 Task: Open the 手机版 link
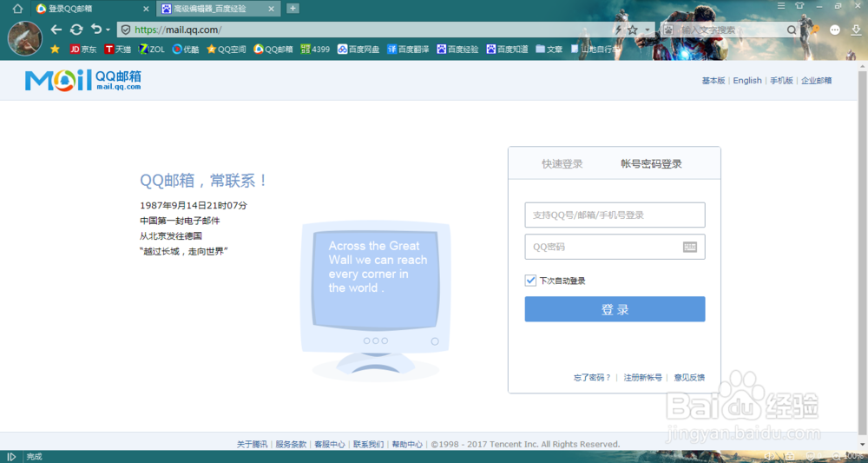point(781,81)
